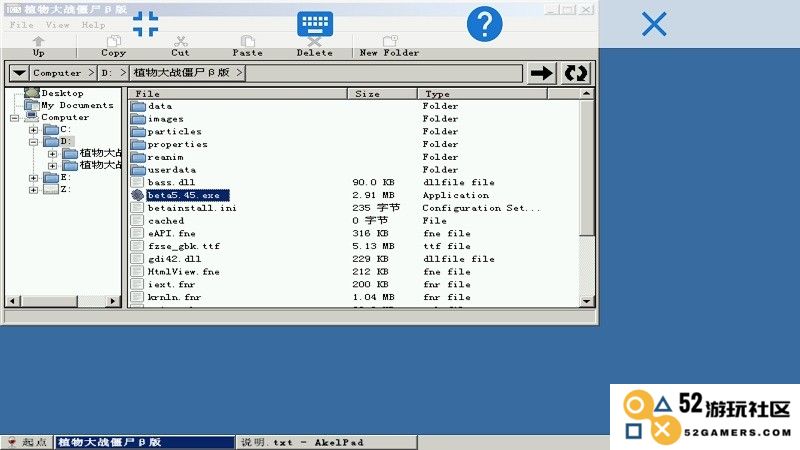Tap the blue keyboard overlay icon

315,23
